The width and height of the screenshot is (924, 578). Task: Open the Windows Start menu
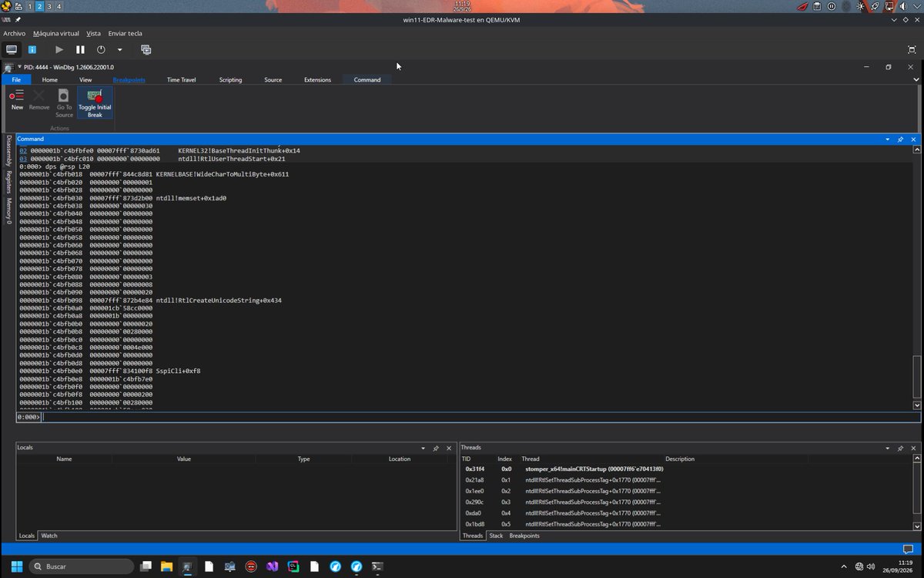16,566
